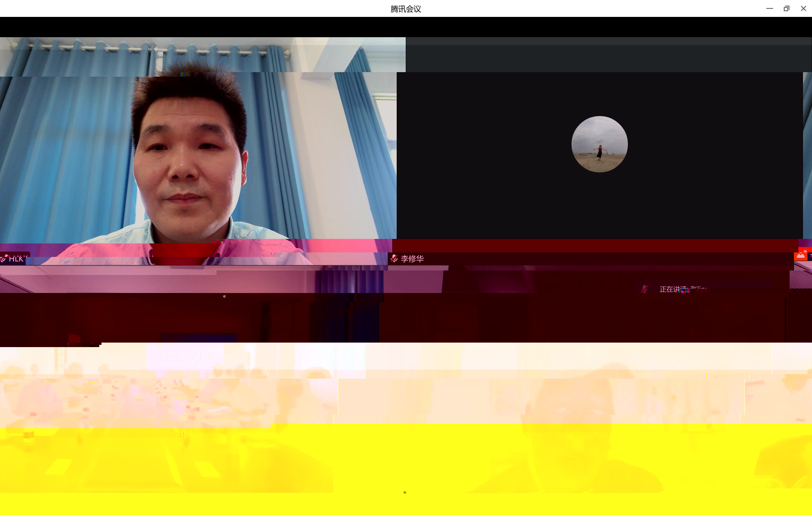This screenshot has width=812, height=515.
Task: Click the orange person avatar icon at right edge
Action: [x=800, y=256]
